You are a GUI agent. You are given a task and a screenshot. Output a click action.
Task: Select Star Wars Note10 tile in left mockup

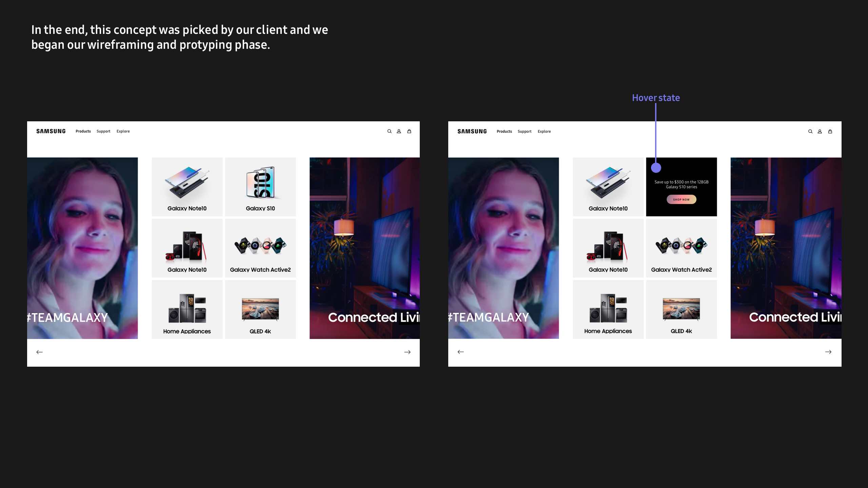[x=187, y=248]
